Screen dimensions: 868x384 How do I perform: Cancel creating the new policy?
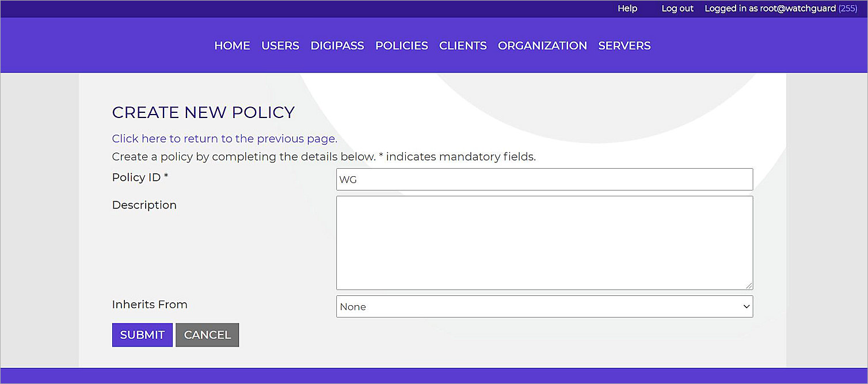tap(207, 334)
